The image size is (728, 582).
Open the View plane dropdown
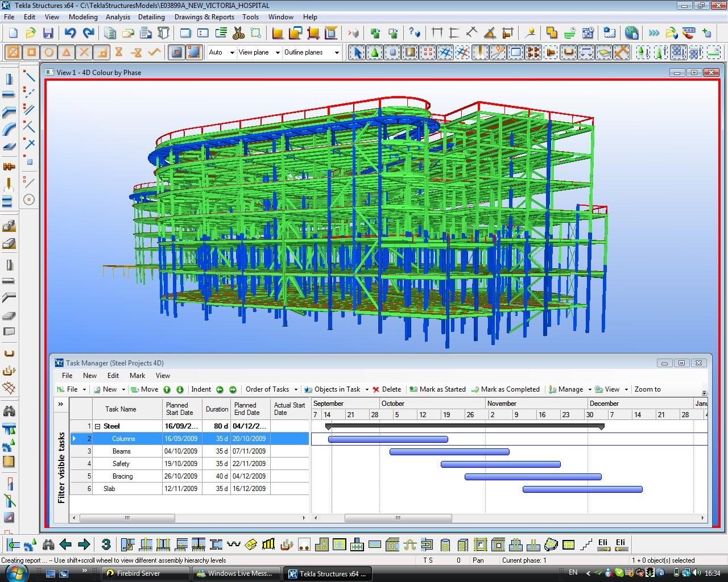pos(278,52)
